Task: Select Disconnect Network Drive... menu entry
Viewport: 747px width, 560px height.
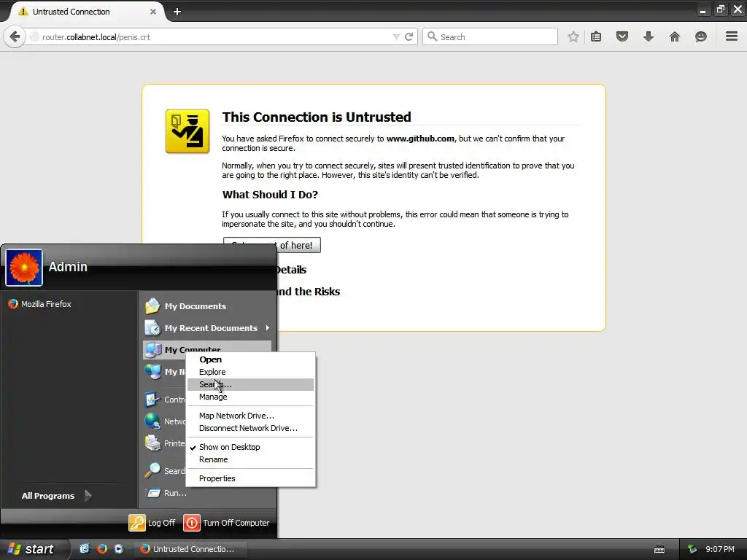Action: click(251, 428)
